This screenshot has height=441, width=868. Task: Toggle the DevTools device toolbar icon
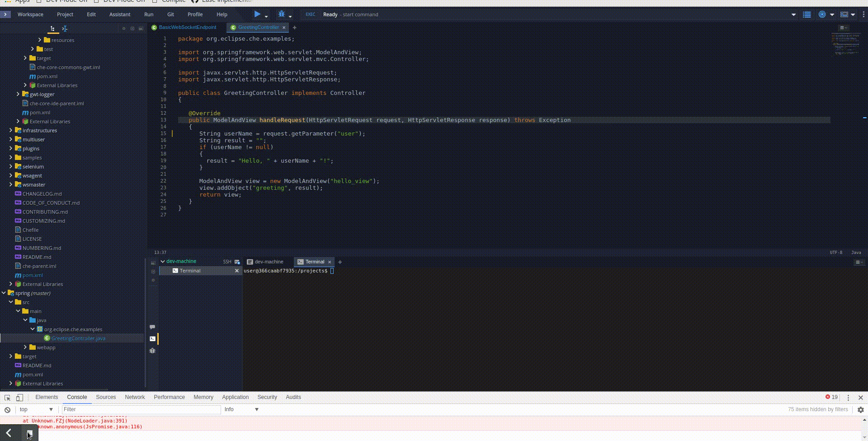coord(19,398)
